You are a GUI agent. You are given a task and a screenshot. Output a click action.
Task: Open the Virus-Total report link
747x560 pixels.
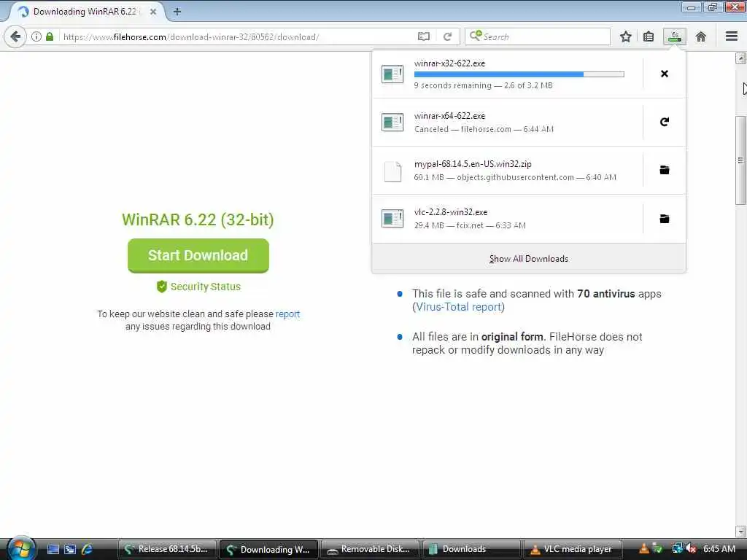pyautogui.click(x=458, y=307)
